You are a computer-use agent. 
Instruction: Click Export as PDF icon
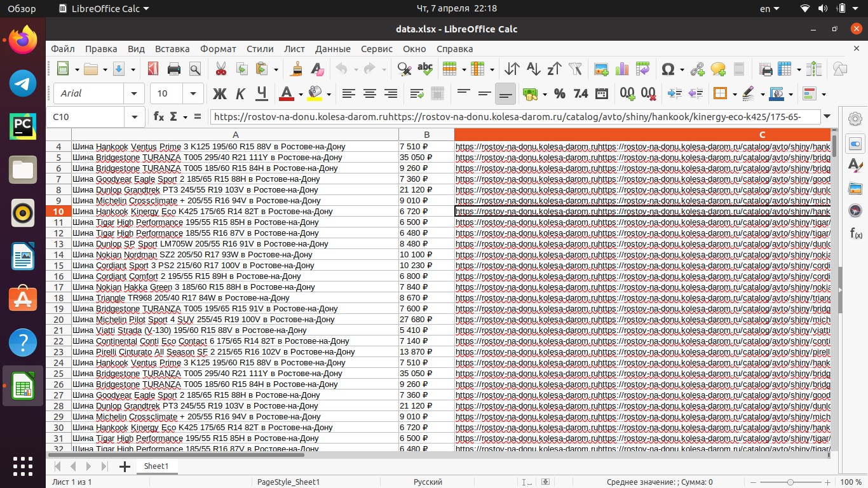(153, 69)
